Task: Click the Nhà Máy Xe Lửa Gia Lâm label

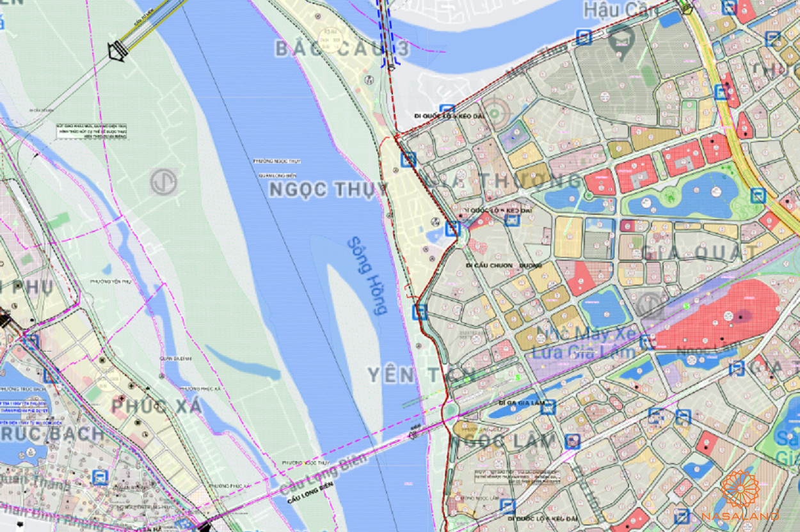Action: tap(588, 342)
